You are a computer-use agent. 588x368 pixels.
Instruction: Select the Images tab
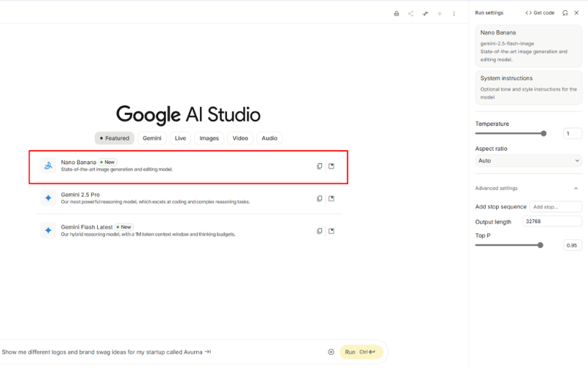(x=209, y=138)
